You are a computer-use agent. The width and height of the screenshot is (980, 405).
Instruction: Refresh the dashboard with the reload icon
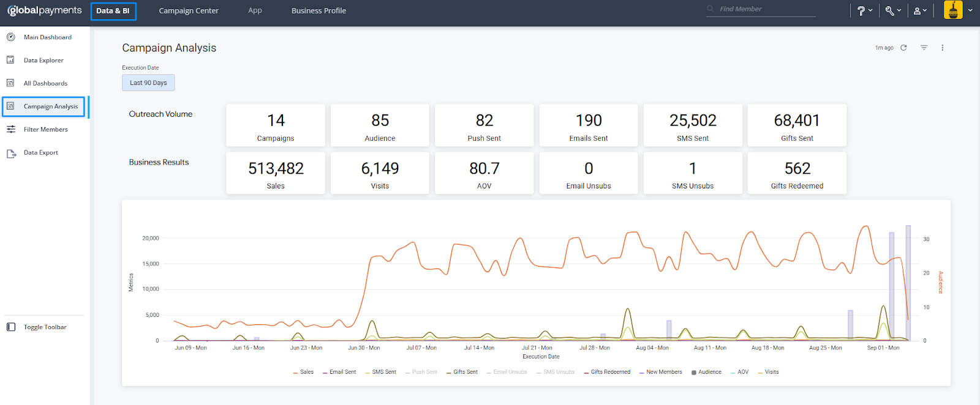903,48
